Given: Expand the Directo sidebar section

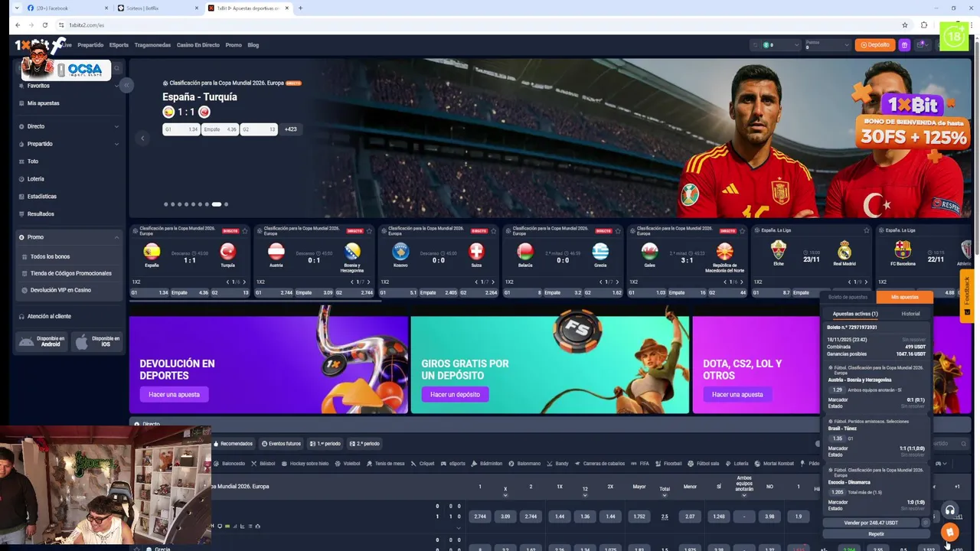Looking at the screenshot, I should tap(69, 126).
